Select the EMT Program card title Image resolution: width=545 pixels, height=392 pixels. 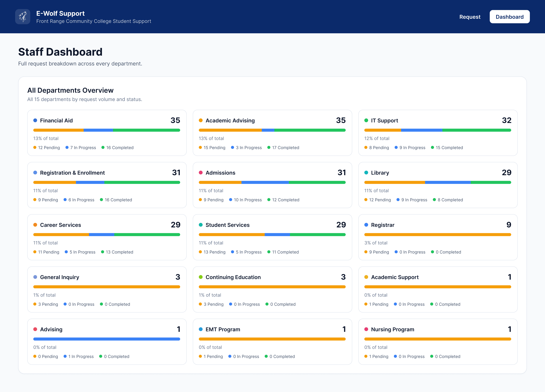tap(223, 329)
